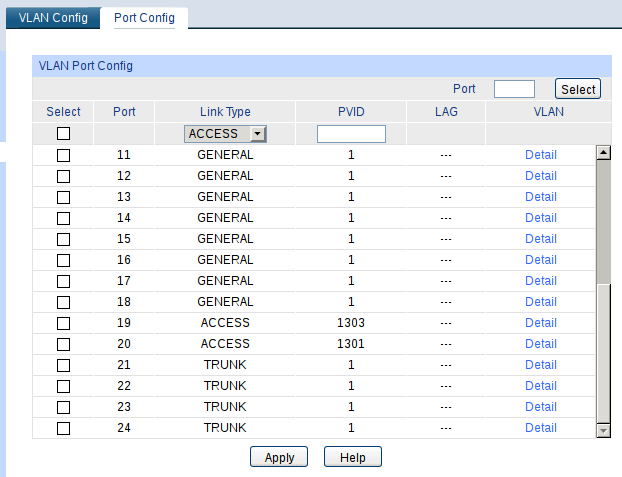Click the Link Type column header

click(x=225, y=112)
